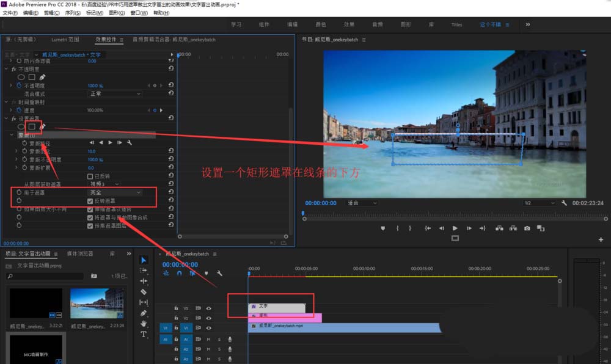This screenshot has width=611, height=364.
Task: Step back one frame in program monitor
Action: [441, 228]
